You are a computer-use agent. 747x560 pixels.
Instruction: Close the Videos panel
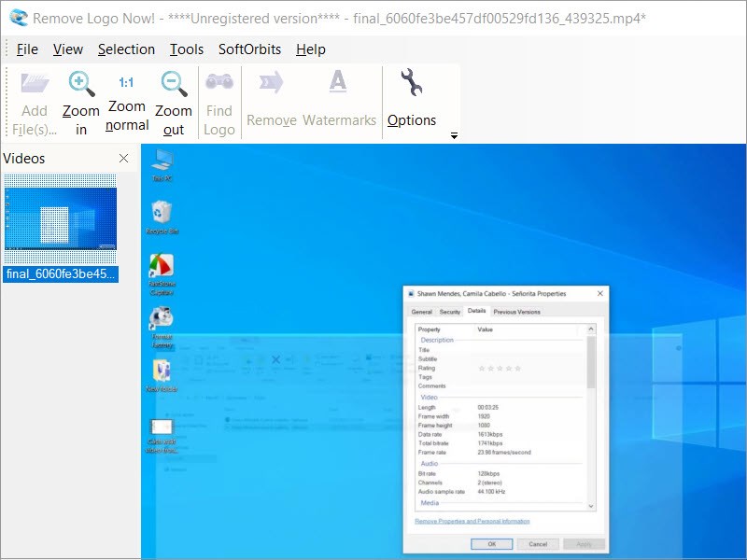[x=122, y=159]
